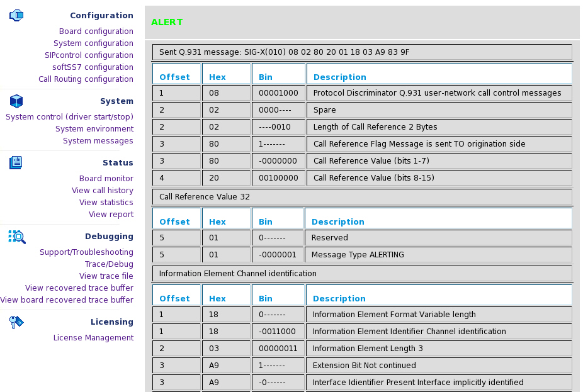The width and height of the screenshot is (583, 392).
Task: Click the Debugging magnifier icon
Action: click(x=16, y=236)
